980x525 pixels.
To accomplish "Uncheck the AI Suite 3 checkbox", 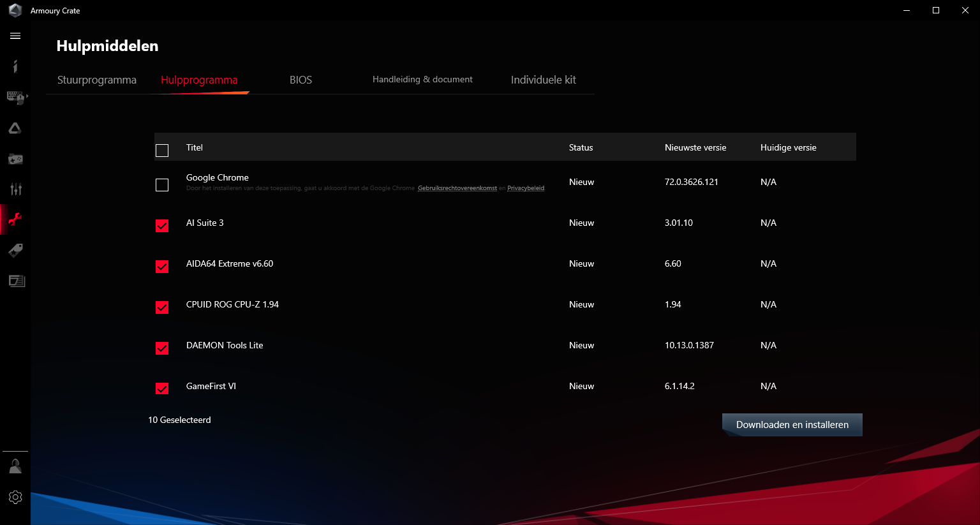I will click(162, 226).
